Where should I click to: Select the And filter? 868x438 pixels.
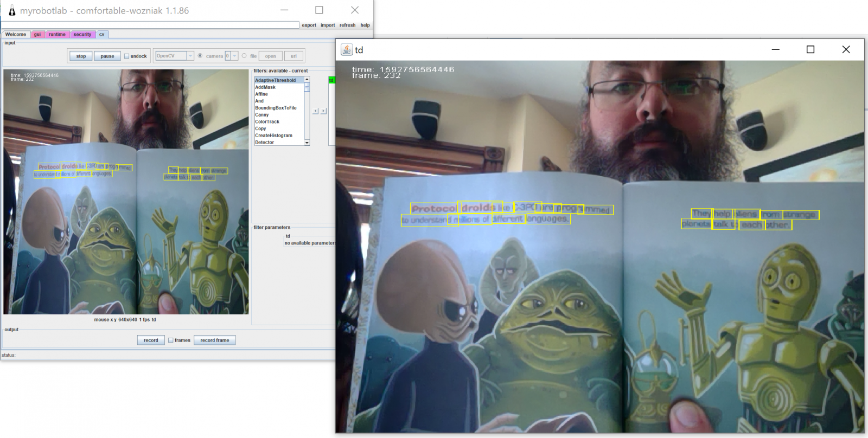(x=279, y=101)
